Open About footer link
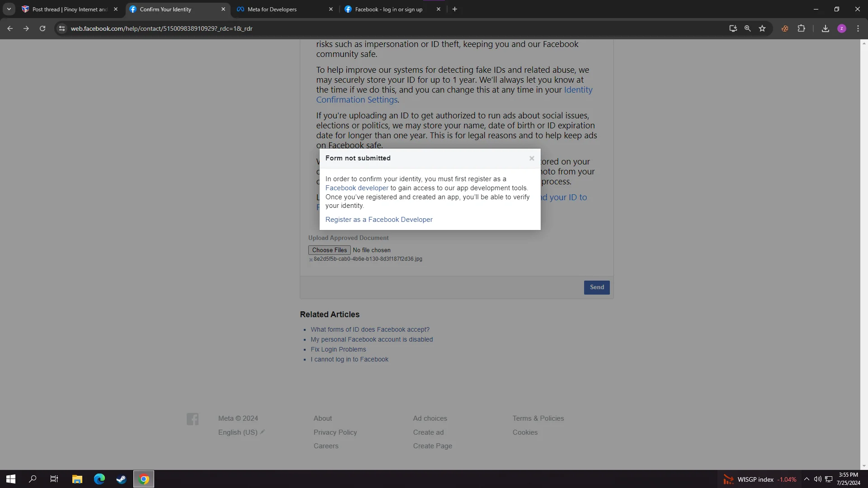The height and width of the screenshot is (488, 868). click(323, 418)
